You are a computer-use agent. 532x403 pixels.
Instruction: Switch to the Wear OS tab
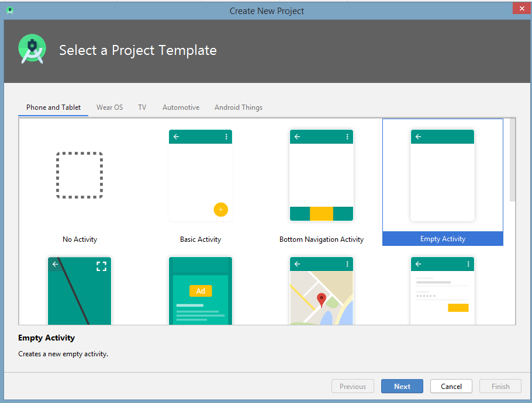109,107
